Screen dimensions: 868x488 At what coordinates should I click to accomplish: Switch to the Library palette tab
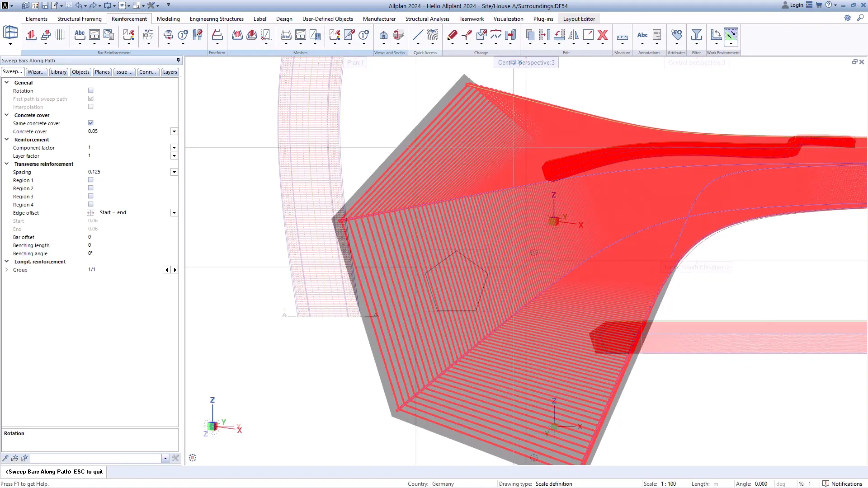(58, 71)
